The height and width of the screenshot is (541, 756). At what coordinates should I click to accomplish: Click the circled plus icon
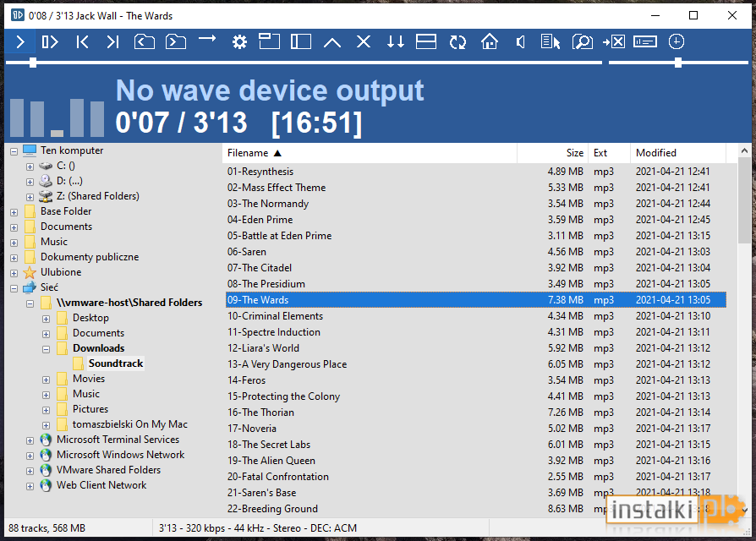click(x=677, y=42)
